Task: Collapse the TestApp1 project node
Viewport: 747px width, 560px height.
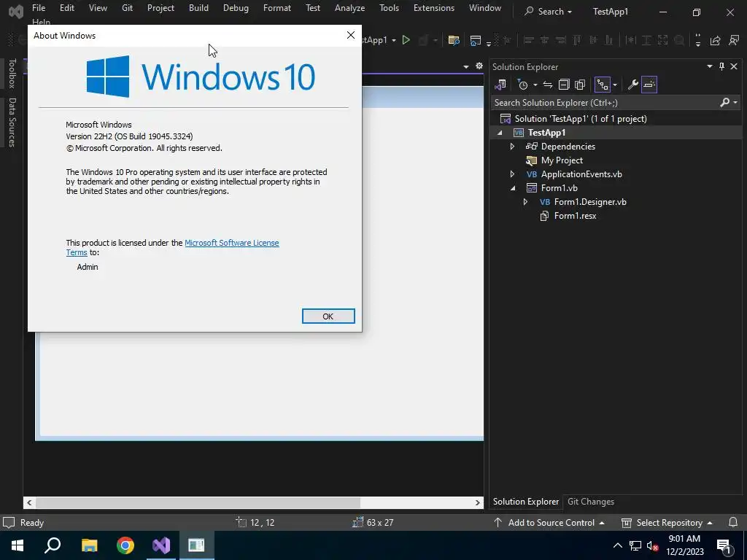Action: point(500,133)
